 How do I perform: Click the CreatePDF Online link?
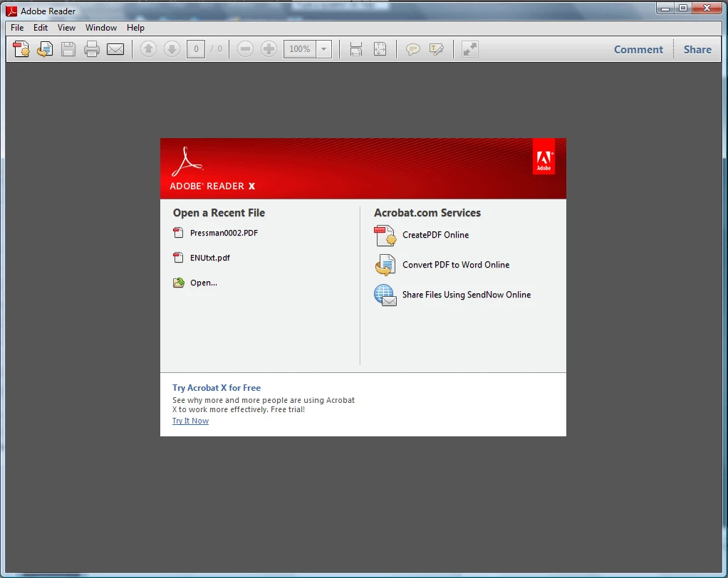tap(435, 235)
